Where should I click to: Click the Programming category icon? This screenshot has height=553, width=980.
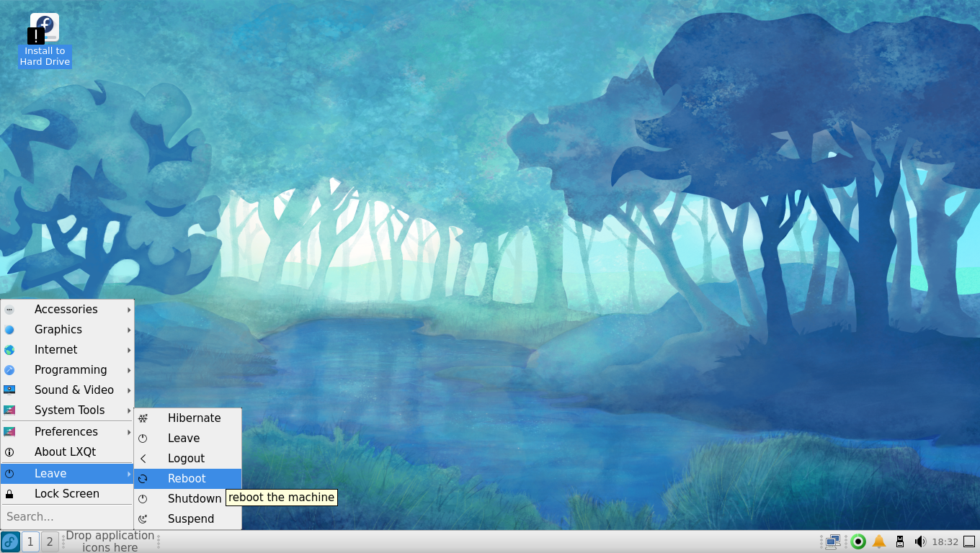click(x=9, y=369)
